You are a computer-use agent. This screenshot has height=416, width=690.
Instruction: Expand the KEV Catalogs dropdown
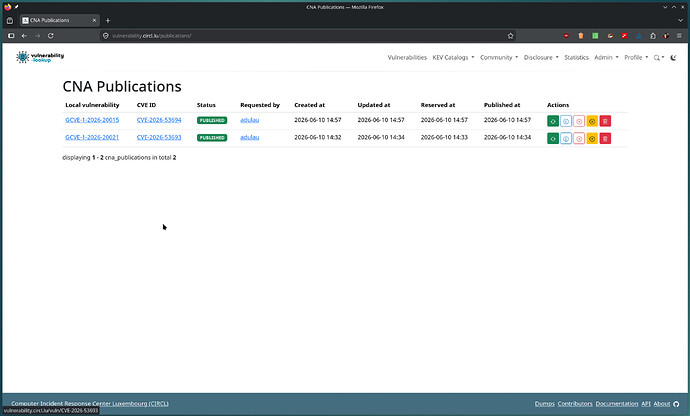[x=453, y=58]
